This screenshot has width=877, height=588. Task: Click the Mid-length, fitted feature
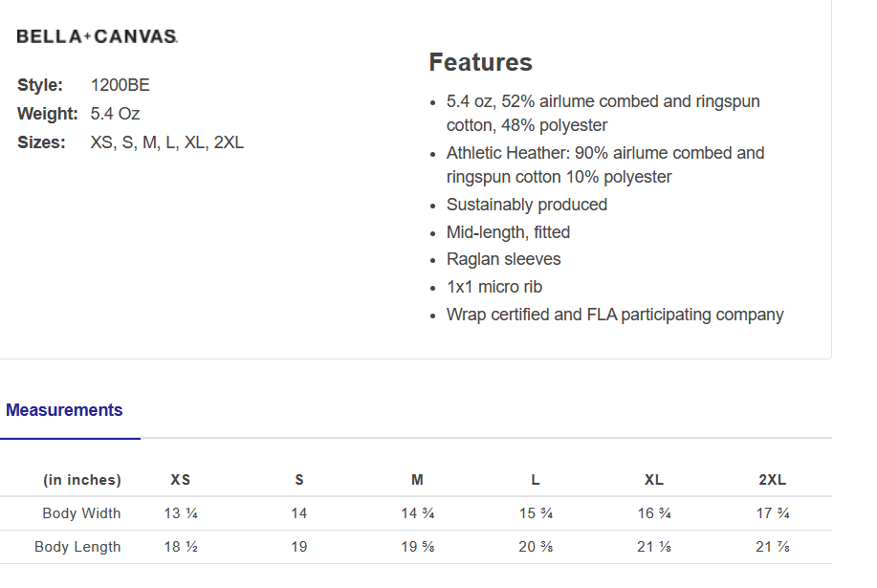click(508, 232)
